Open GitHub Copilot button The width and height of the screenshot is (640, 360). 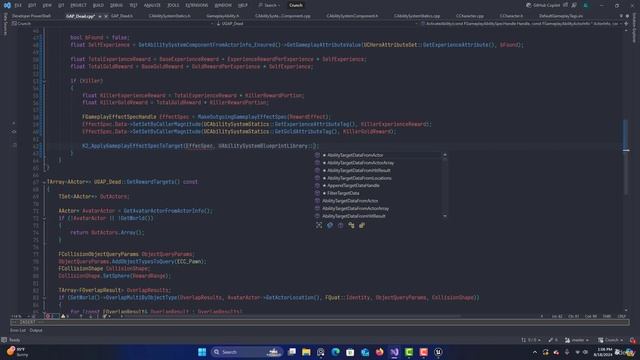pos(543,5)
